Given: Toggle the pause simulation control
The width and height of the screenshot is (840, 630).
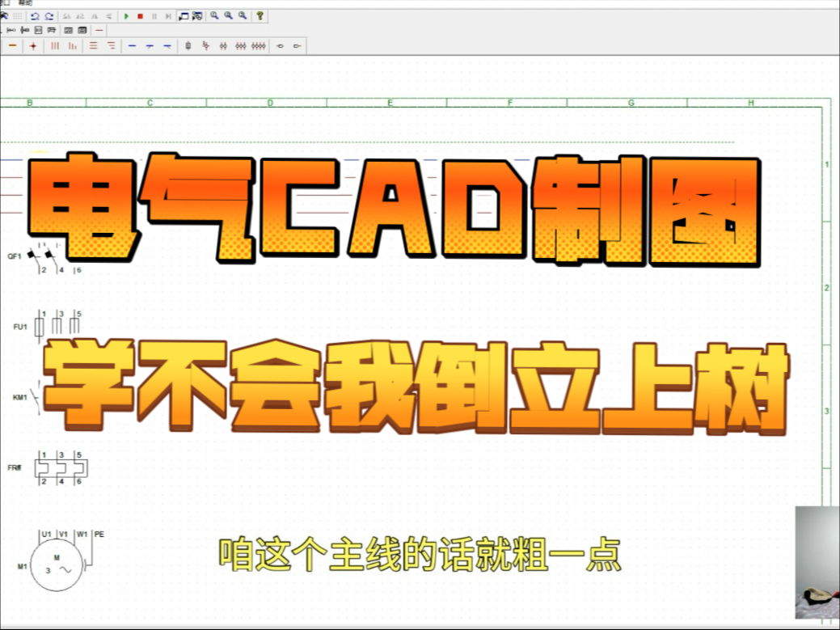Looking at the screenshot, I should coord(154,15).
